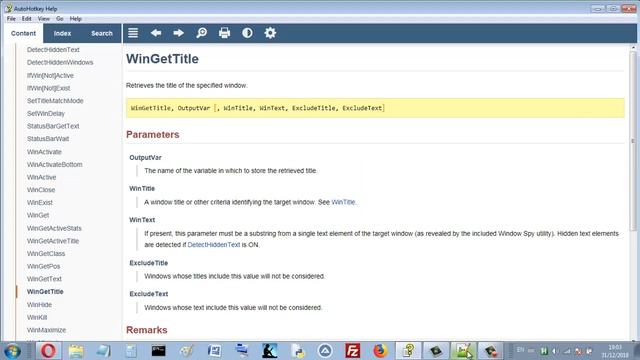Open StatusBarGetText topic
This screenshot has height=360, width=640.
point(53,126)
